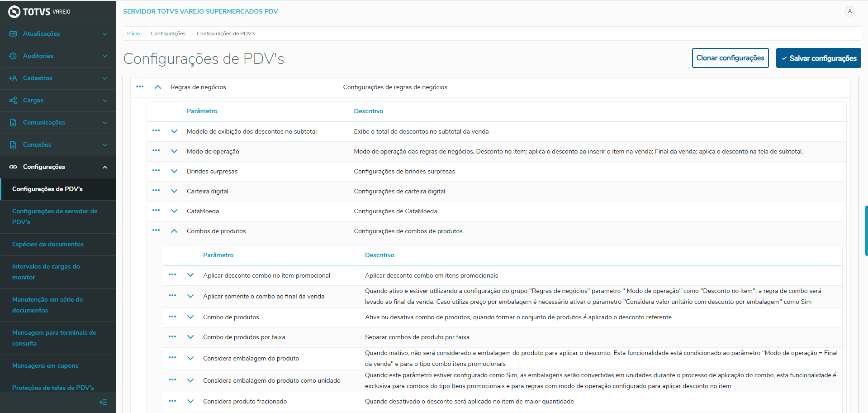The image size is (868, 413).
Task: Click the Configurações breadcrumb
Action: 168,34
